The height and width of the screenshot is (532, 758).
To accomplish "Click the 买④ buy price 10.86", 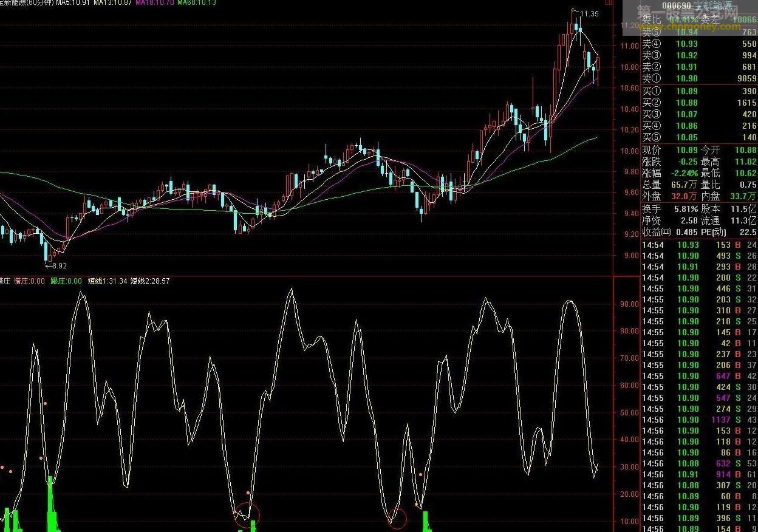I will (x=687, y=126).
